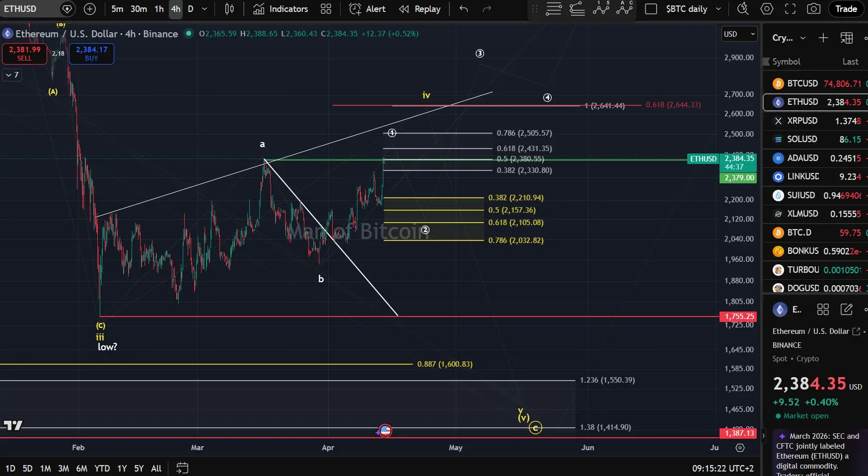The height and width of the screenshot is (476, 868).
Task: Enter fullscreen mode
Action: click(x=790, y=9)
